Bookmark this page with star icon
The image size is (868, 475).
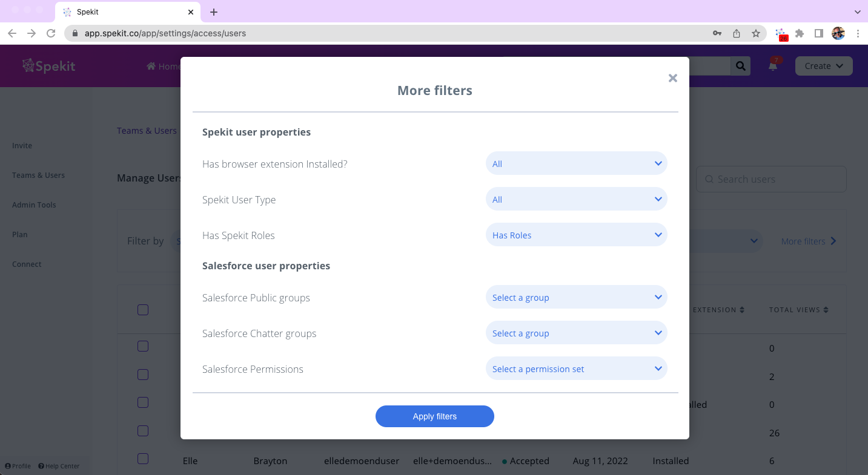click(756, 33)
